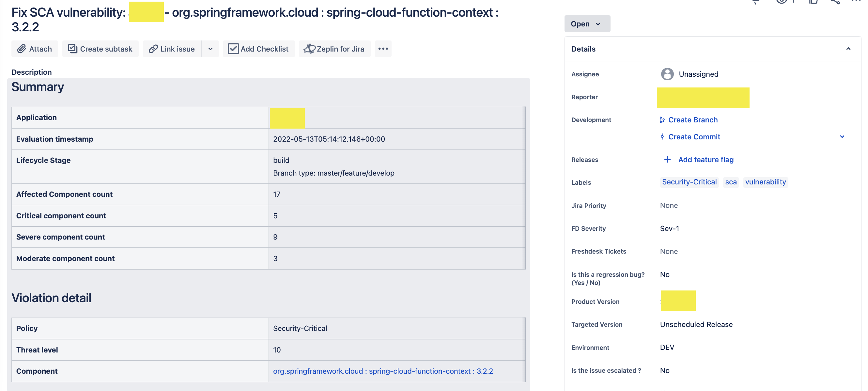The height and width of the screenshot is (391, 868).
Task: Click Environment value DEV
Action: (x=667, y=348)
